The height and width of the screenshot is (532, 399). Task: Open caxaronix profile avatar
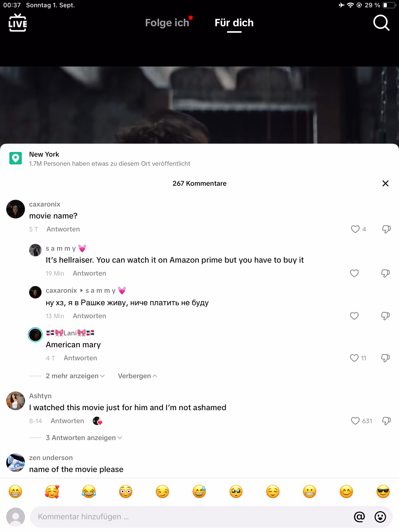(x=16, y=209)
